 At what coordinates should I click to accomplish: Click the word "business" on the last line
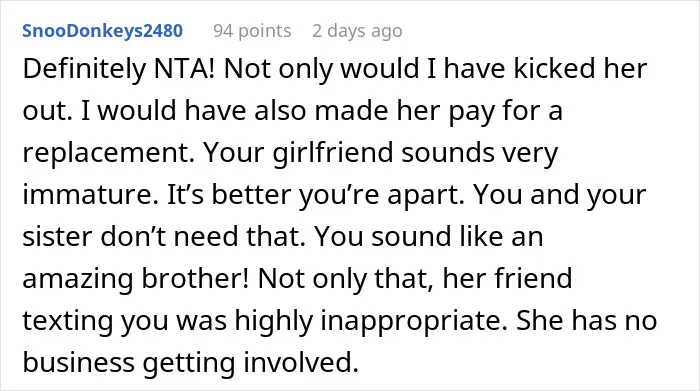pyautogui.click(x=79, y=362)
